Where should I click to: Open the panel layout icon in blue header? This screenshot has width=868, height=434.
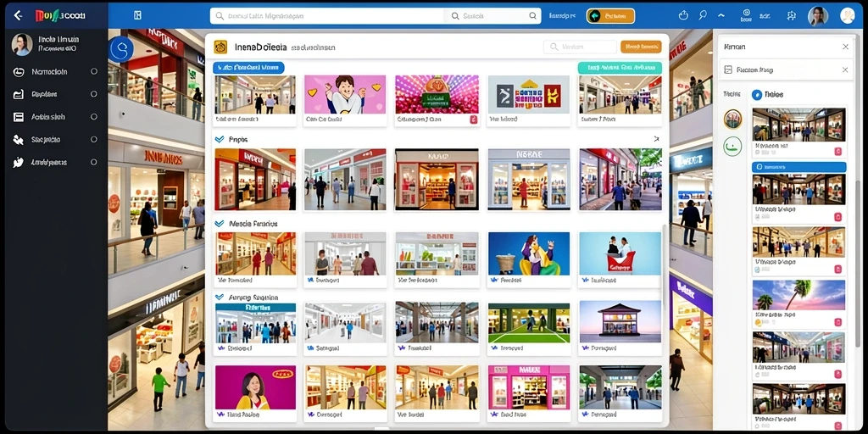coord(138,15)
